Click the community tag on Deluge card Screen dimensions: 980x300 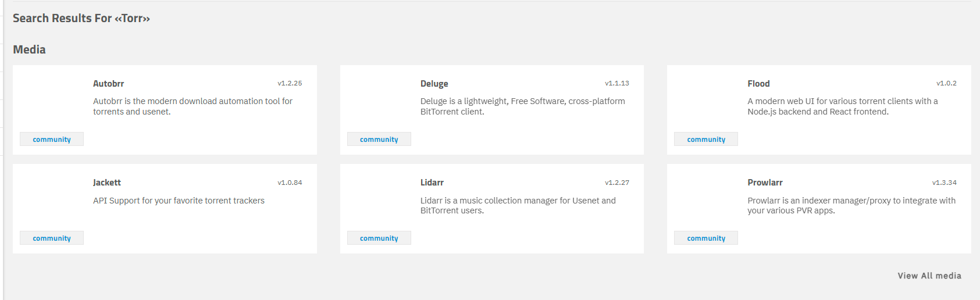pos(379,140)
